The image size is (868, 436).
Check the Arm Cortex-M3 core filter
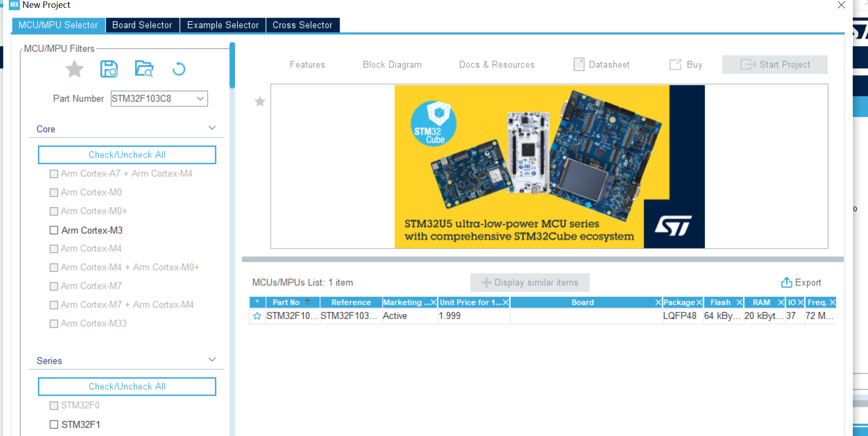point(53,230)
